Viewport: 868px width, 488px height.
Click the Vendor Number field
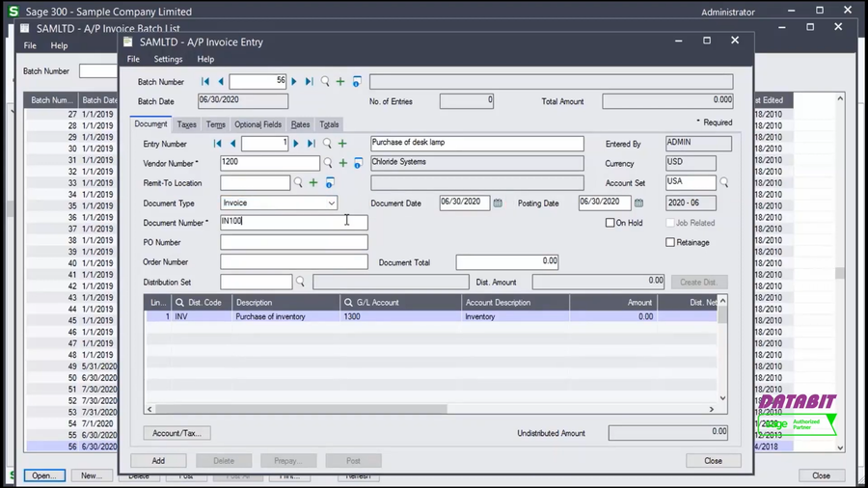(270, 163)
